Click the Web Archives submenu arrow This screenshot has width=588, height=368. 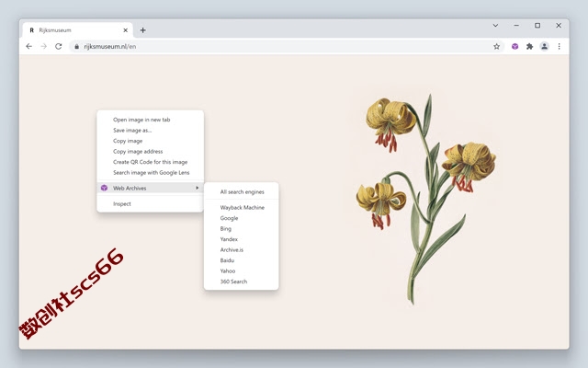[198, 188]
